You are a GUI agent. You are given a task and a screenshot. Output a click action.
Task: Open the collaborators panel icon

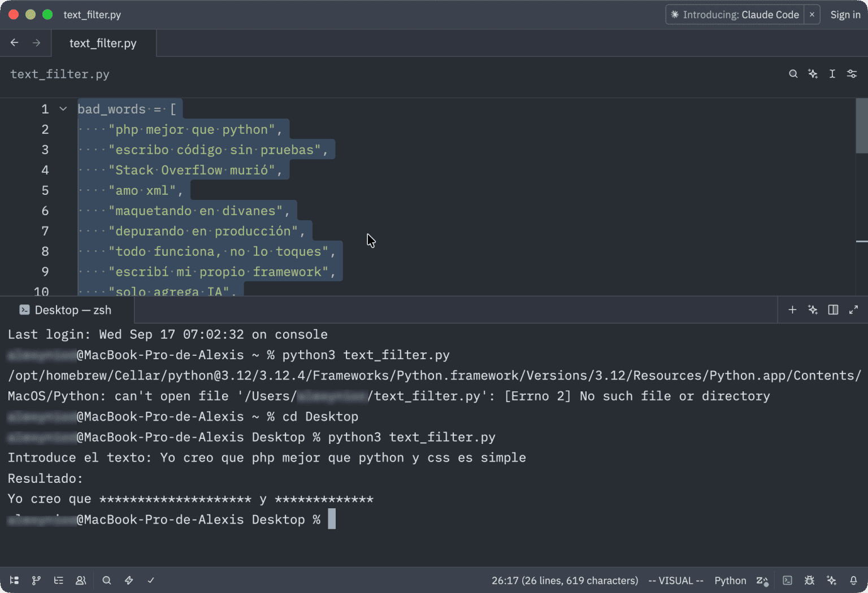[81, 580]
